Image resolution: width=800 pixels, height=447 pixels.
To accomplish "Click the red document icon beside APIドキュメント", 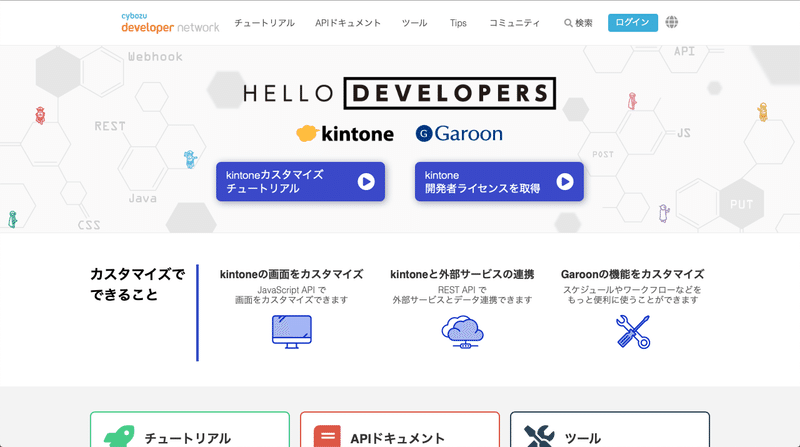I will pos(327,436).
